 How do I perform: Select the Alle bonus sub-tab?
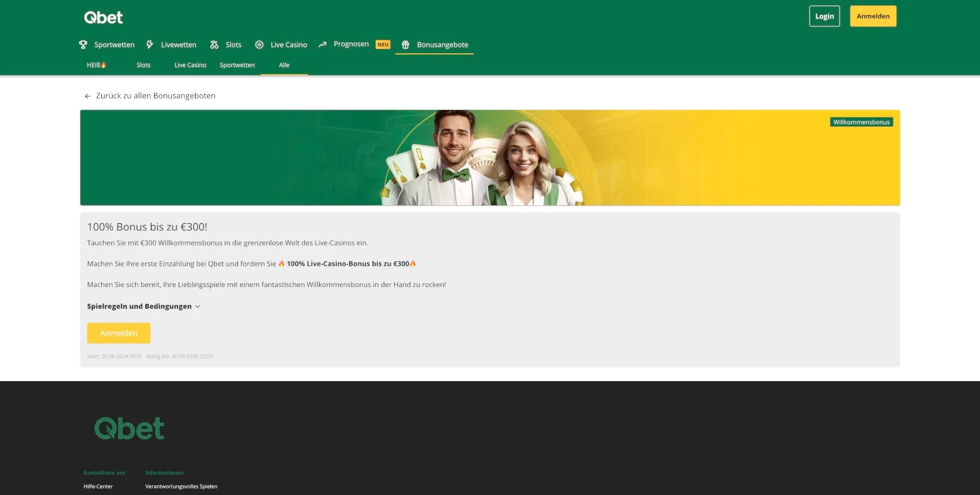[x=284, y=65]
